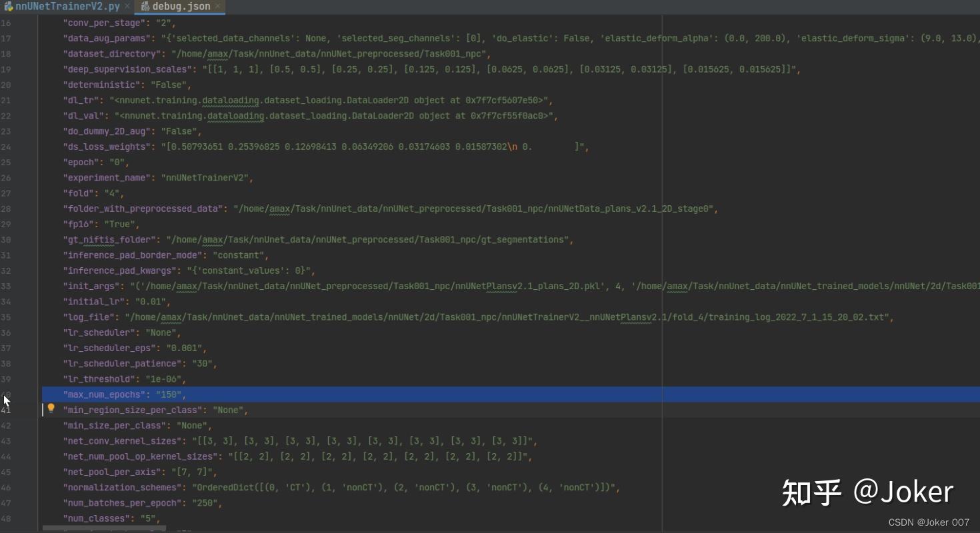The height and width of the screenshot is (533, 980).
Task: Click the "max_num_epochs" key
Action: point(105,394)
